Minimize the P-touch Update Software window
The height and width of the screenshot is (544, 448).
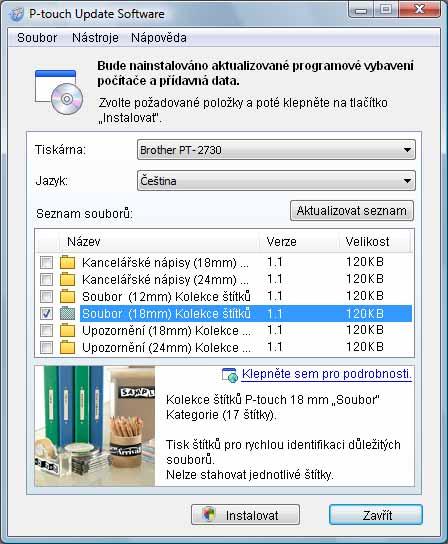pyautogui.click(x=361, y=10)
